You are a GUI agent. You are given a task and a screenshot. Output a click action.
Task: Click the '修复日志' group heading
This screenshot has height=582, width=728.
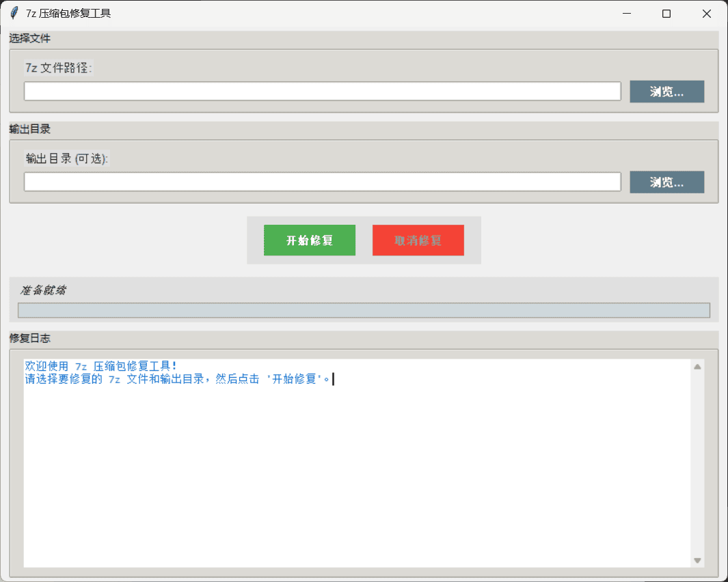coord(29,338)
